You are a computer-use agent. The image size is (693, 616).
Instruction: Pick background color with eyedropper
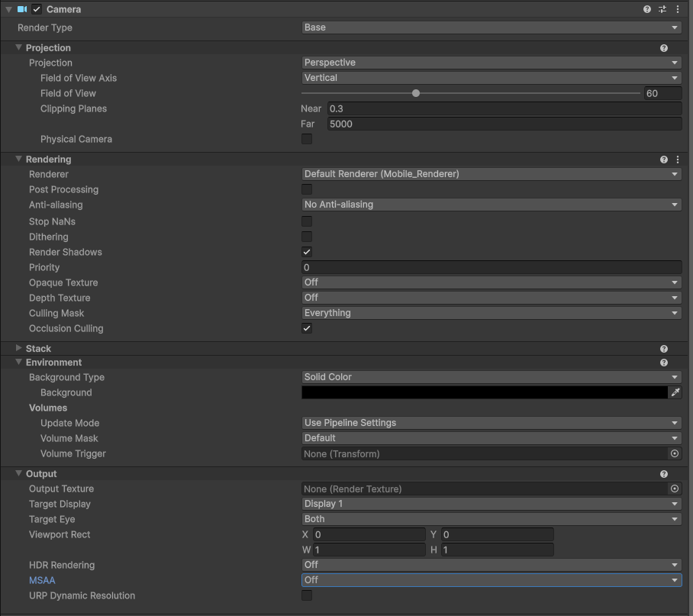[x=675, y=392]
